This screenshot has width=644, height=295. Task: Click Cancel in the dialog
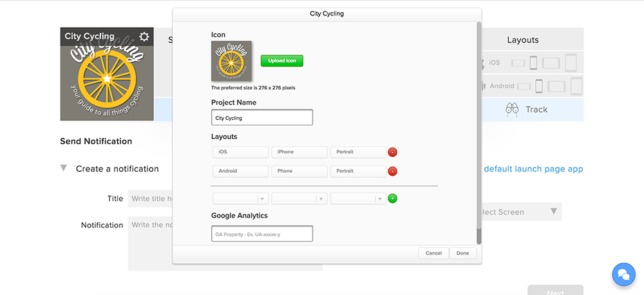click(433, 253)
